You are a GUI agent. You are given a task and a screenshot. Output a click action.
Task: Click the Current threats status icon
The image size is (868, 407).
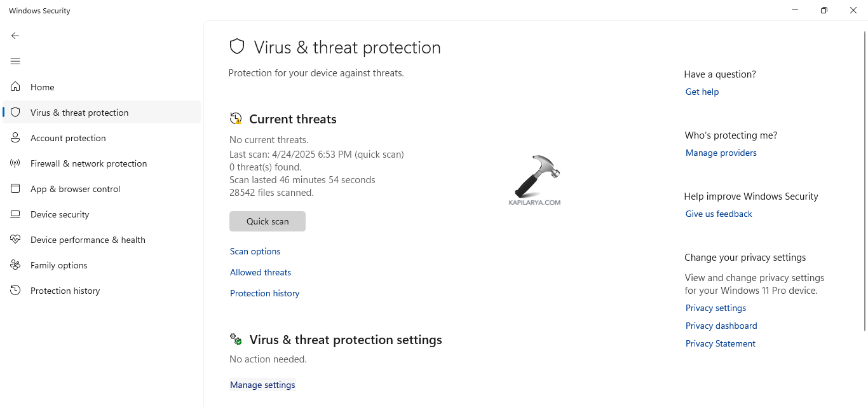[x=235, y=118]
